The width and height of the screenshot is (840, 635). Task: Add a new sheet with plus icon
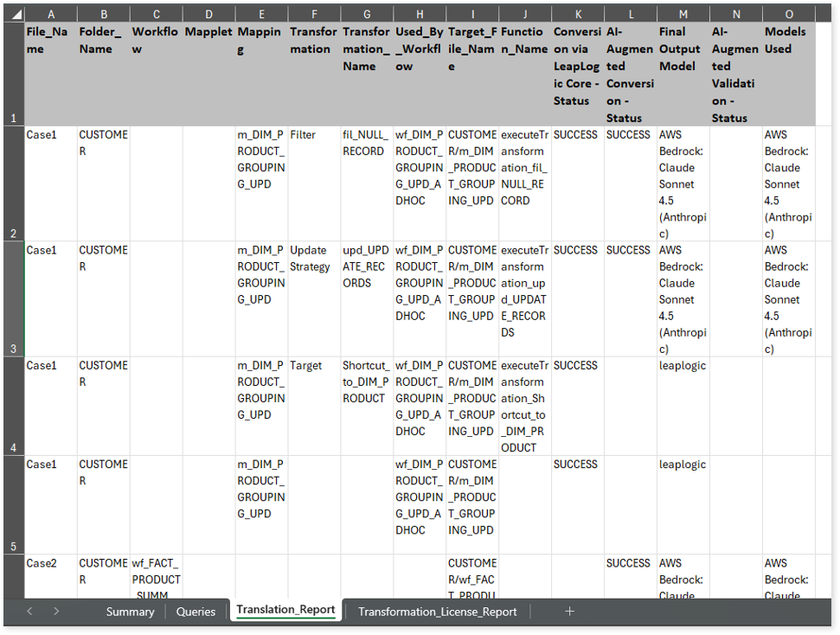click(569, 611)
